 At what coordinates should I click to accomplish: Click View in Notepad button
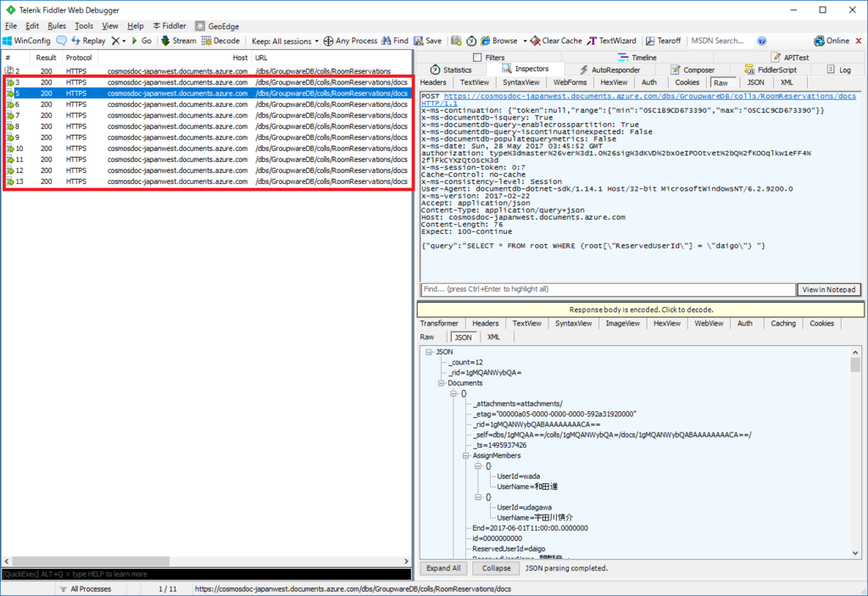coord(829,290)
